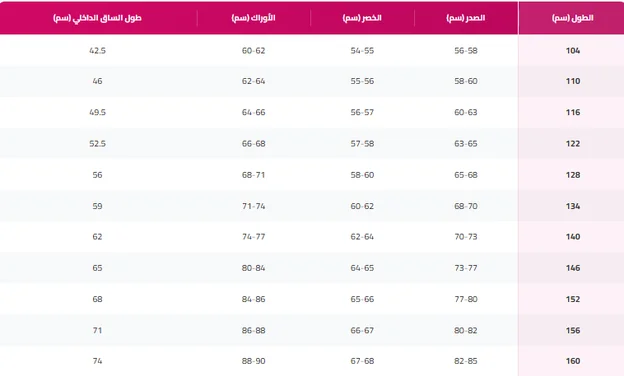The width and height of the screenshot is (624, 376).
Task: Pick waist value 64-65 in row 146
Action: click(x=362, y=268)
